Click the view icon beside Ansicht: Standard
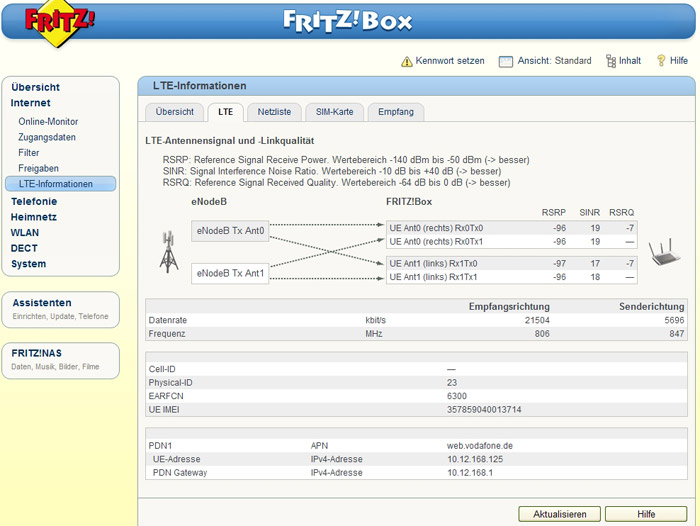The image size is (700, 526). 505,61
